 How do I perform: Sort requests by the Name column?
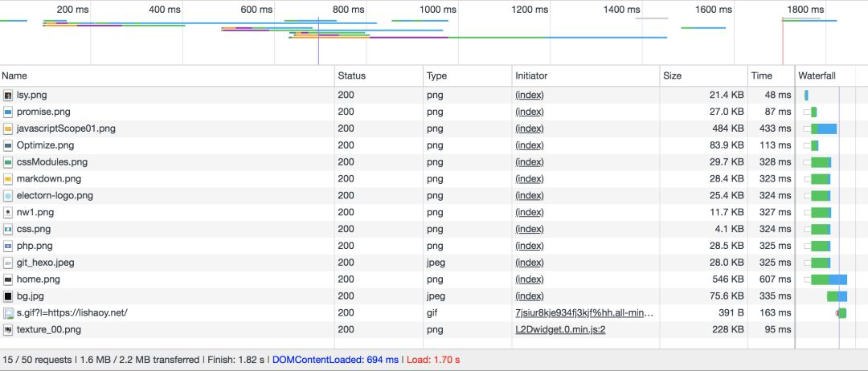pos(14,75)
